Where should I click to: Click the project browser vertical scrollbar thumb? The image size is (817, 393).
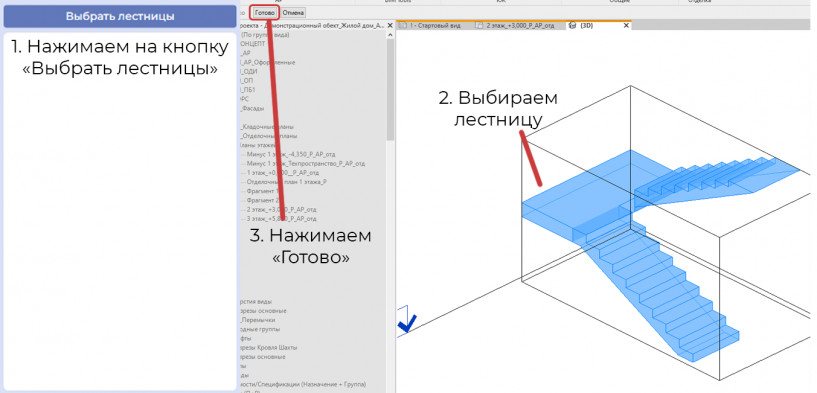click(390, 89)
